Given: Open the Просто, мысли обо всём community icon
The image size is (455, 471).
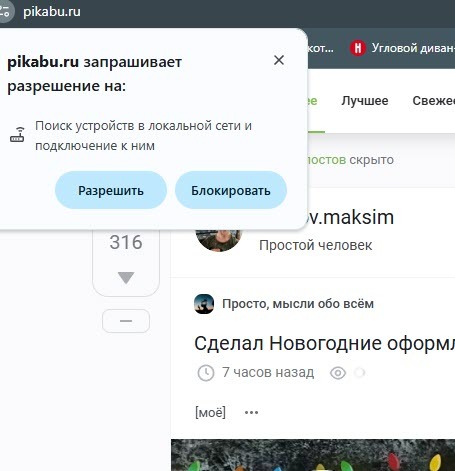Looking at the screenshot, I should pyautogui.click(x=204, y=304).
